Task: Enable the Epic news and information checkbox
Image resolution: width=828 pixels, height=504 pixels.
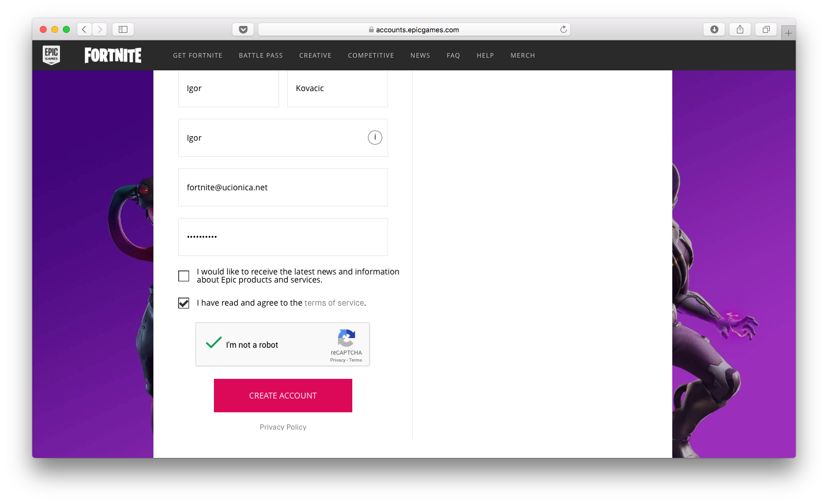Action: point(184,276)
